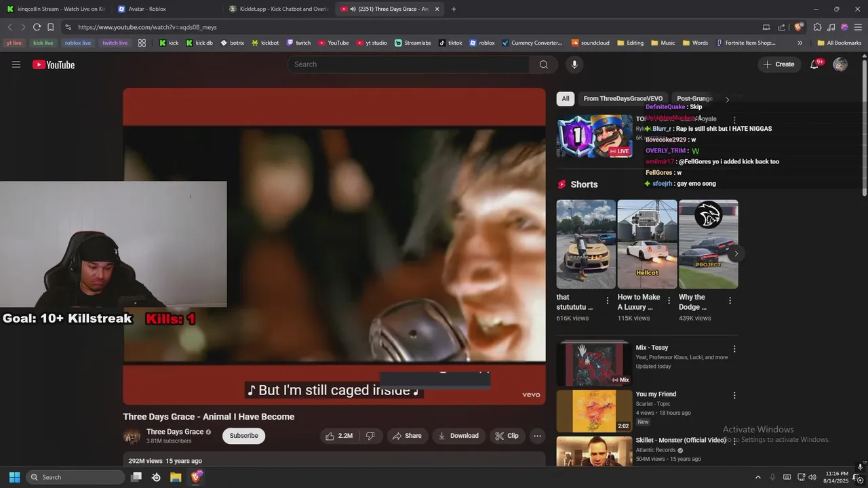The height and width of the screenshot is (488, 868).
Task: Open media control music note icon
Action: click(831, 27)
